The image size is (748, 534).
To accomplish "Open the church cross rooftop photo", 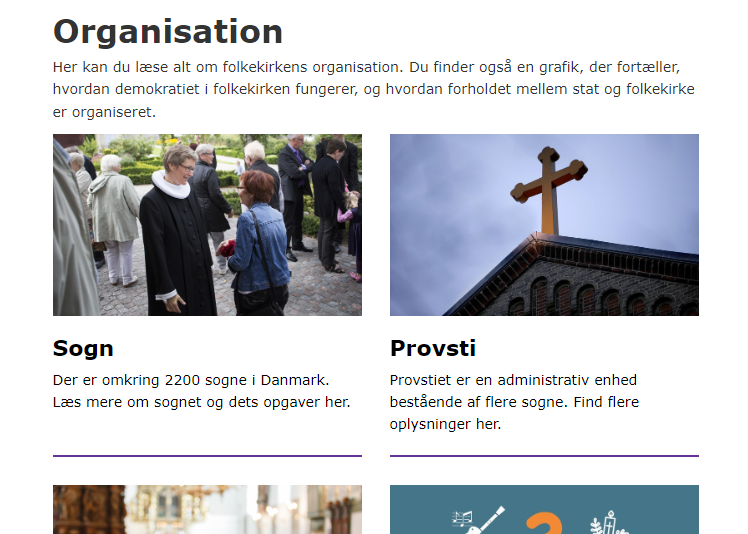I will [544, 225].
